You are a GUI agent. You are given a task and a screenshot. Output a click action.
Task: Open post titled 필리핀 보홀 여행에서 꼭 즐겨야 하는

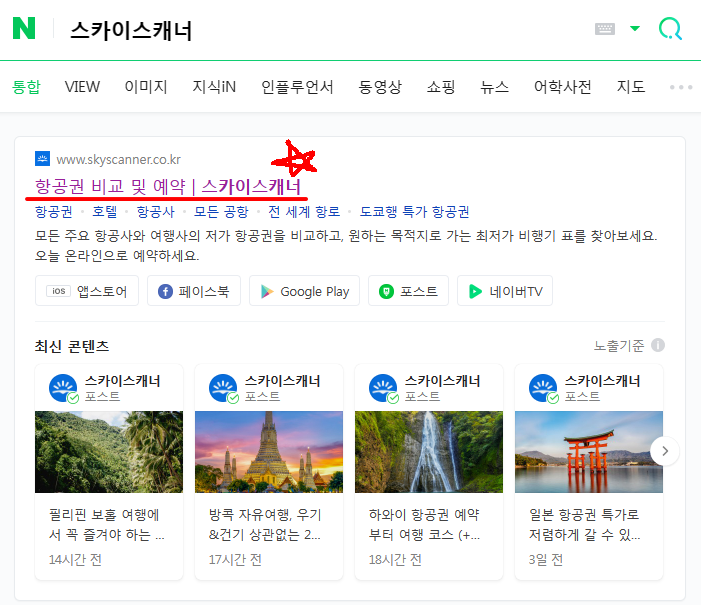106,525
